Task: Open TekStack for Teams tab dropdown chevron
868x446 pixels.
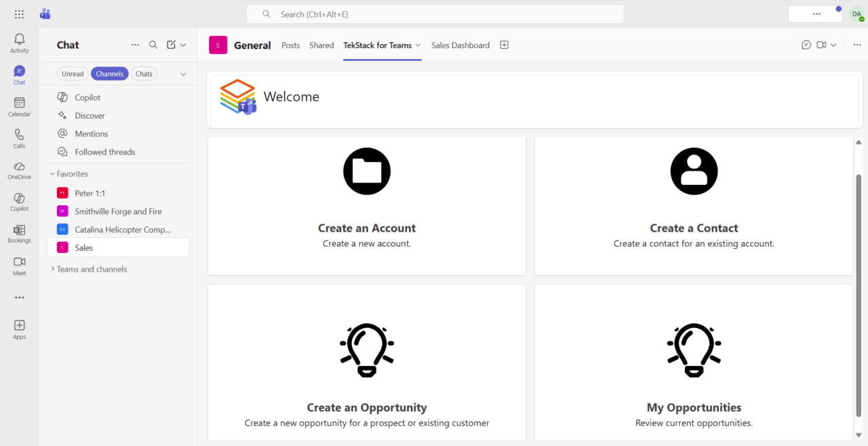Action: click(418, 45)
